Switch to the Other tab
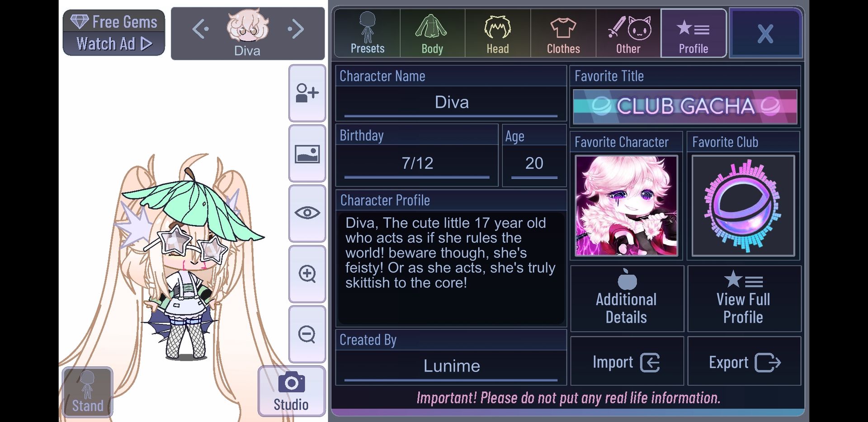Image resolution: width=868 pixels, height=422 pixels. pyautogui.click(x=628, y=33)
